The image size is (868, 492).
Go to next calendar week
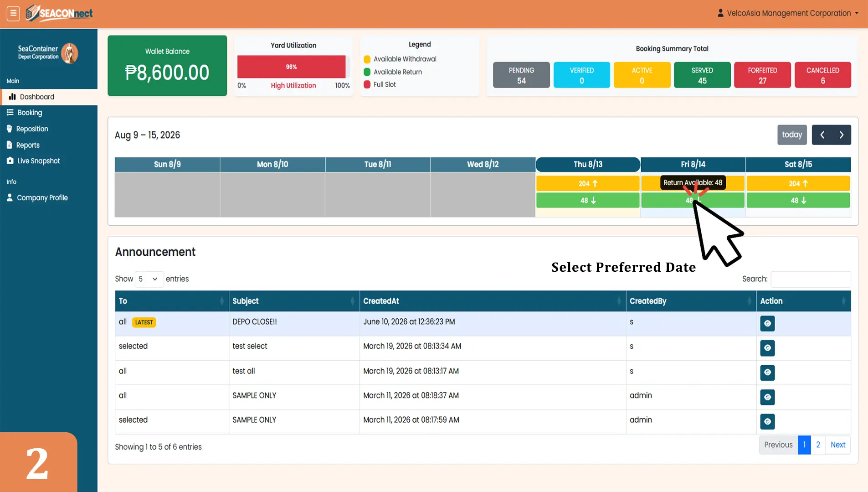(842, 135)
